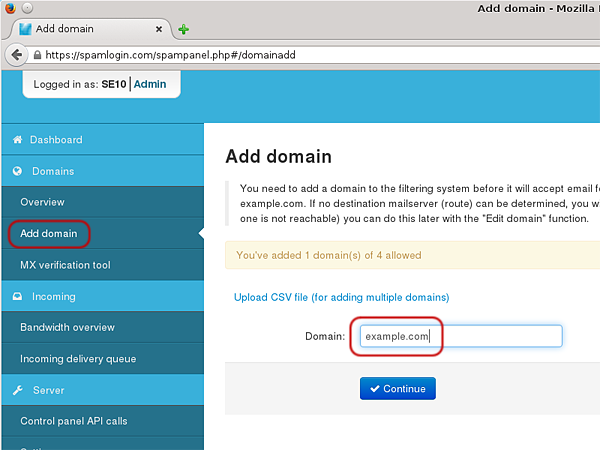Select Overview in the sidebar
Screen dimensions: 600x450
click(103, 202)
